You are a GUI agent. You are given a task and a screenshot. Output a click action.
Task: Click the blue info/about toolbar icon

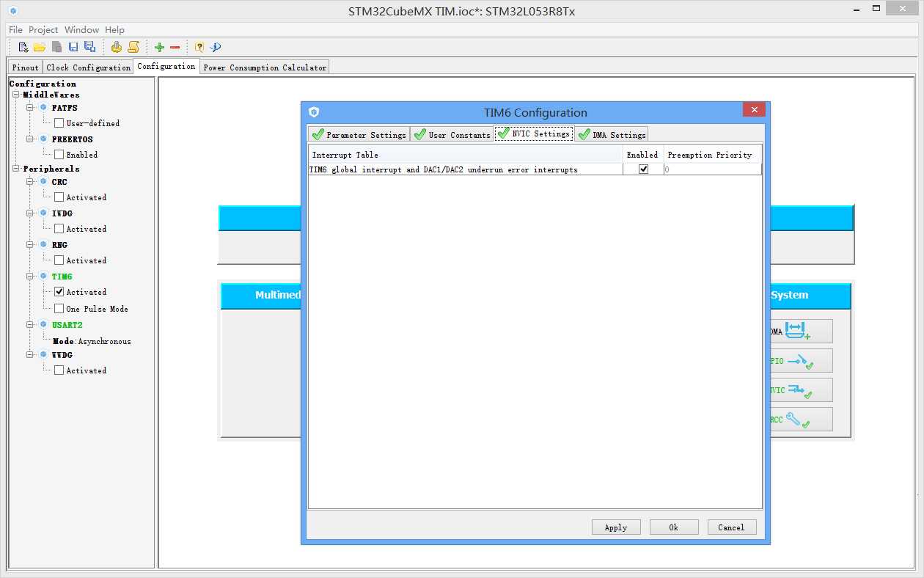[216, 47]
